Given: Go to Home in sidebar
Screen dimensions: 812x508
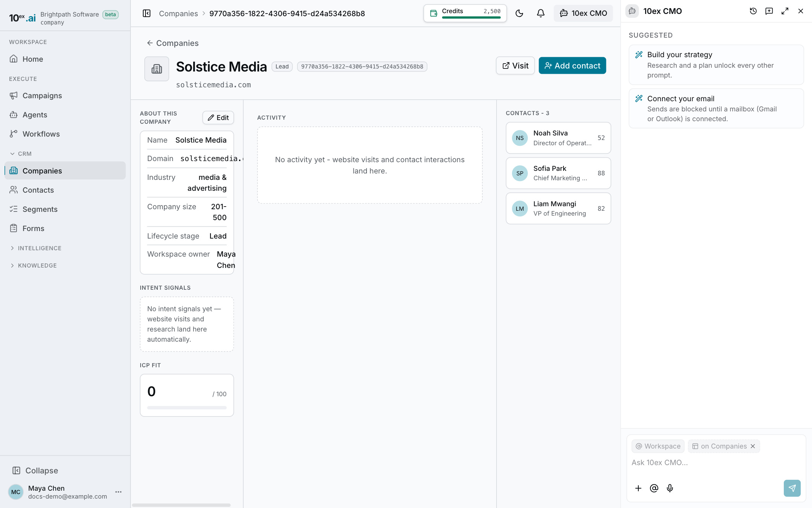Looking at the screenshot, I should 65,59.
